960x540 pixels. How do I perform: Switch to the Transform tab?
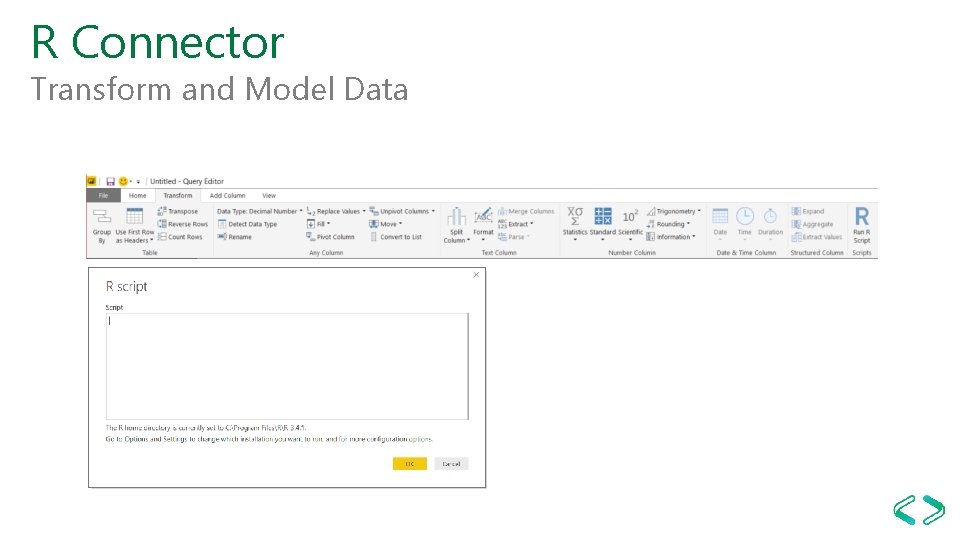point(178,195)
